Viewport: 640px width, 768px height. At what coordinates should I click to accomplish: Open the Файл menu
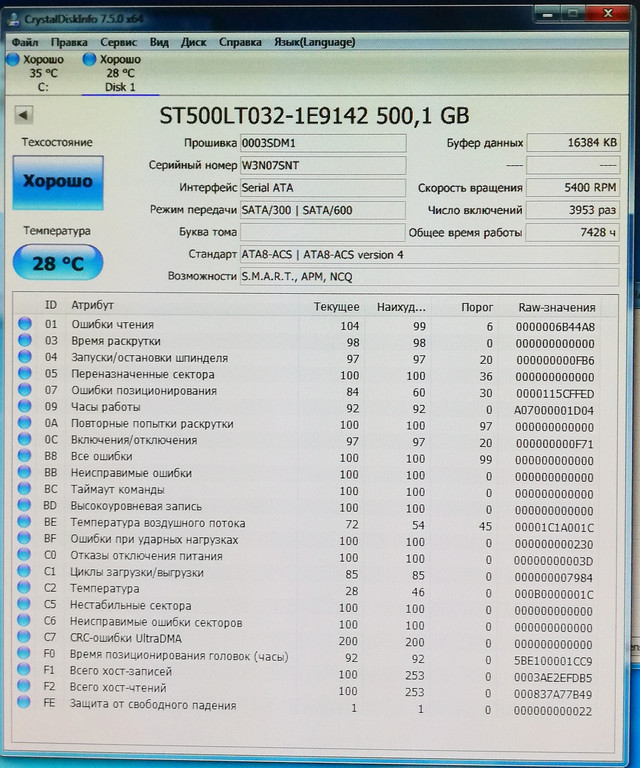(x=25, y=42)
